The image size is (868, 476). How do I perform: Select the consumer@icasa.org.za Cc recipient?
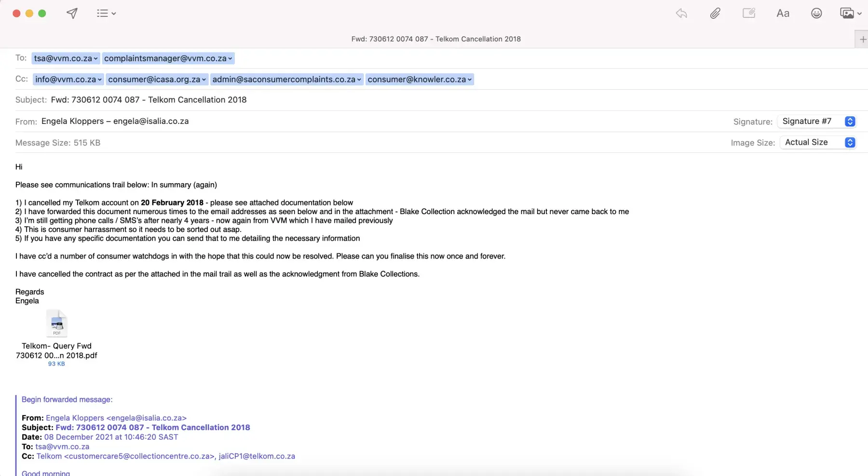(154, 80)
